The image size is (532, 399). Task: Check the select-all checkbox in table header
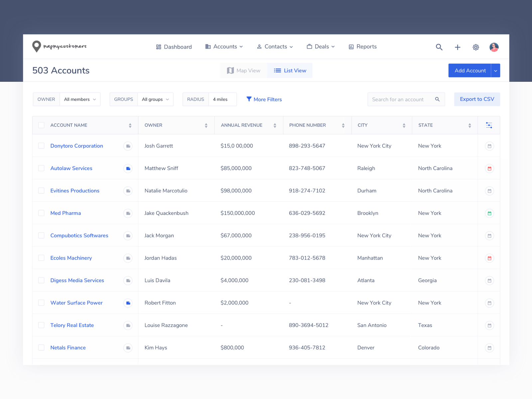[41, 125]
